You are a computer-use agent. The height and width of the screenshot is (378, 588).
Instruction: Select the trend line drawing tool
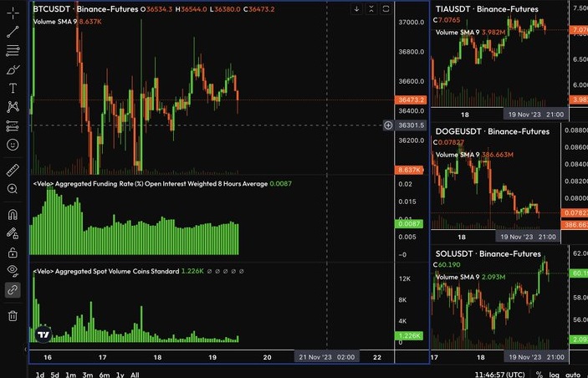[x=13, y=32]
